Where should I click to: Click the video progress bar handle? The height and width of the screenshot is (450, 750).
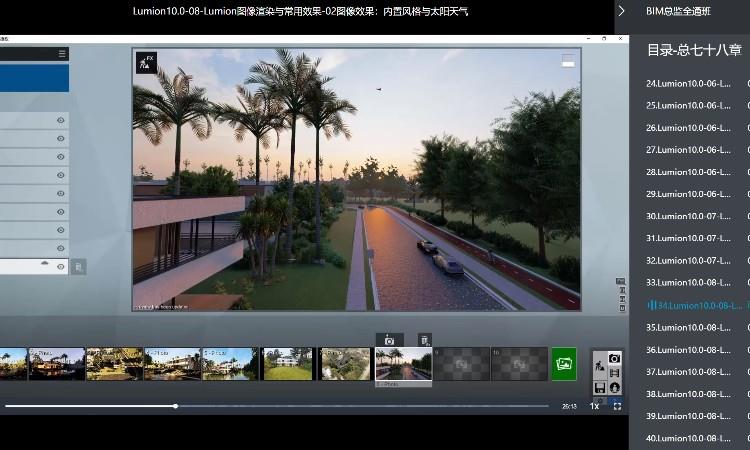175,406
